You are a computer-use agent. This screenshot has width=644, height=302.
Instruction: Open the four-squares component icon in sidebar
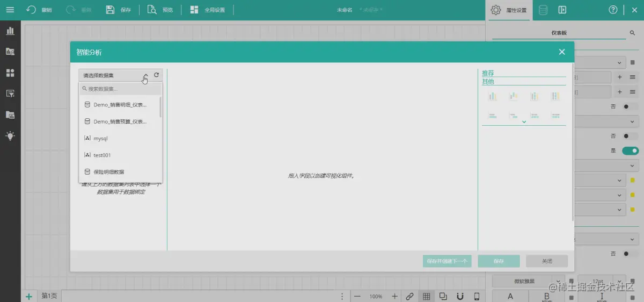10,73
